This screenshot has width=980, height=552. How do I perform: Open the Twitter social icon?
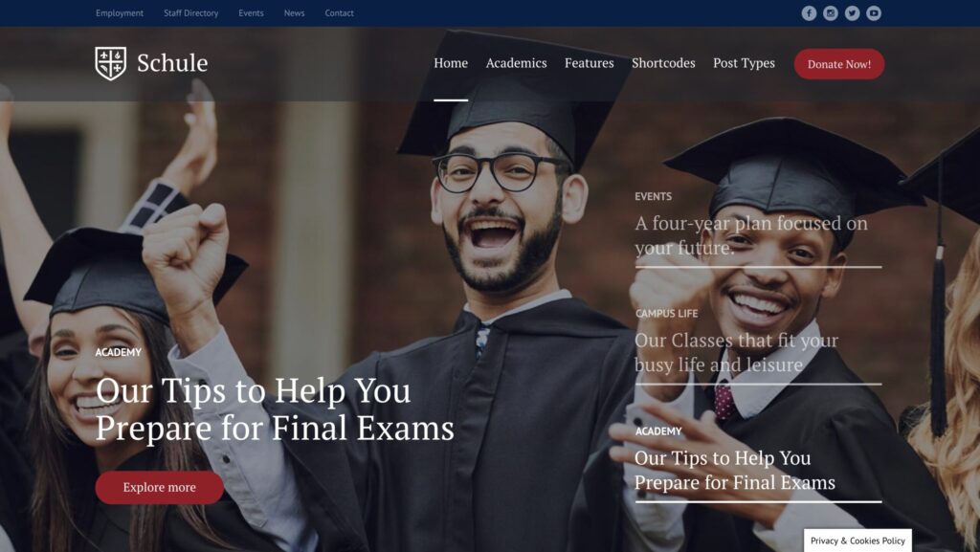(852, 13)
